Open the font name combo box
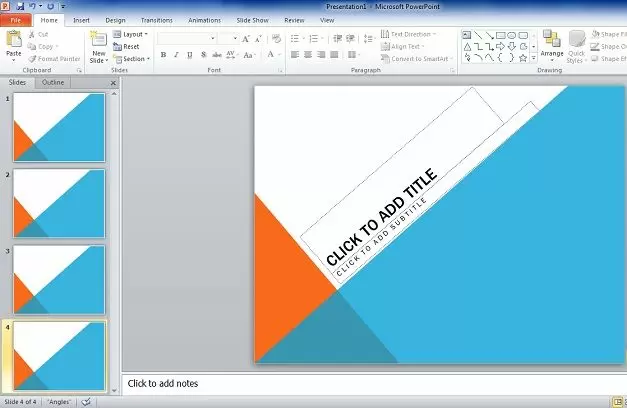Image resolution: width=627 pixels, height=408 pixels. pos(186,38)
